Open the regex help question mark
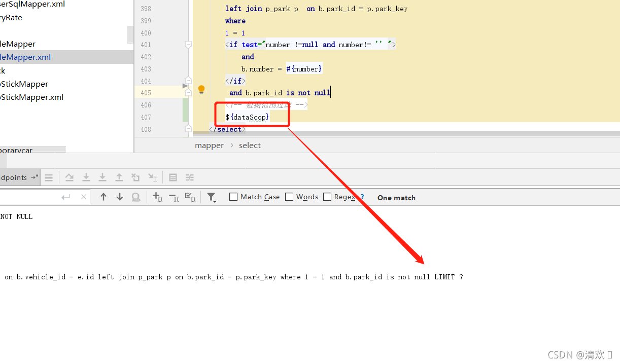 [362, 197]
